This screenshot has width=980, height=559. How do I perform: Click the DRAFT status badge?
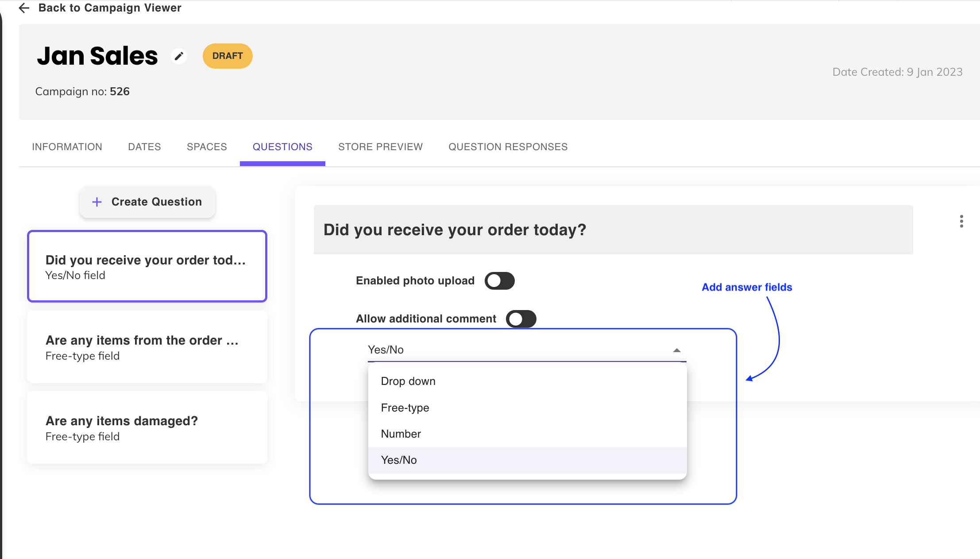pyautogui.click(x=228, y=56)
